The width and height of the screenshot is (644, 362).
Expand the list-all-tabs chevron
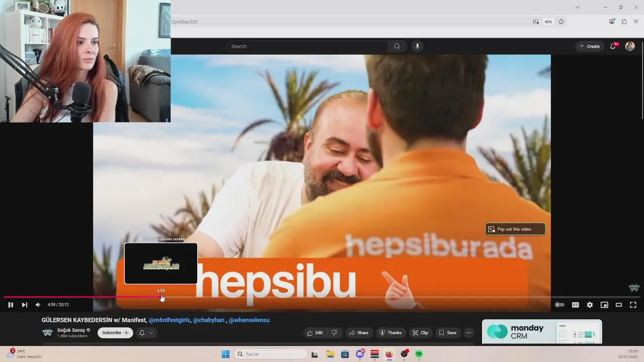point(577,7)
